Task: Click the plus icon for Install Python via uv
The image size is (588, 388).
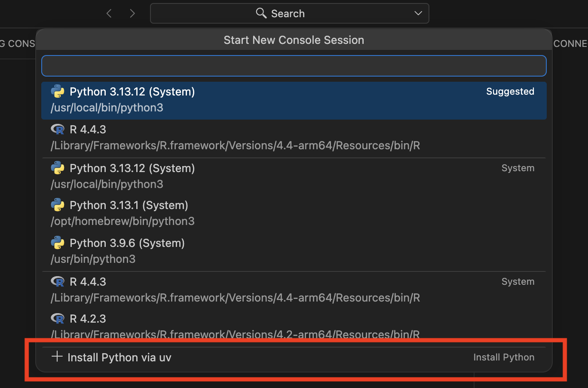Action: 57,357
